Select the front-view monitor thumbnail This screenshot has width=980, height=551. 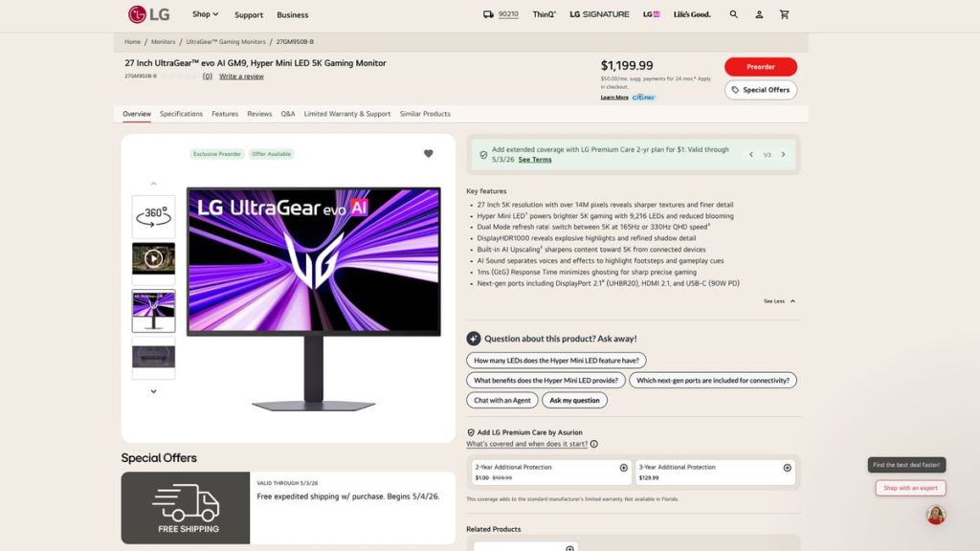[154, 311]
